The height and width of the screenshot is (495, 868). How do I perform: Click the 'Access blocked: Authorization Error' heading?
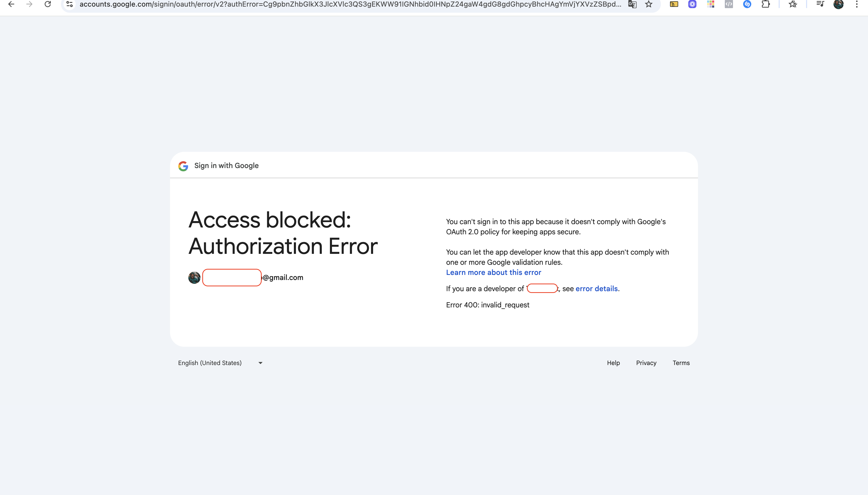[283, 233]
